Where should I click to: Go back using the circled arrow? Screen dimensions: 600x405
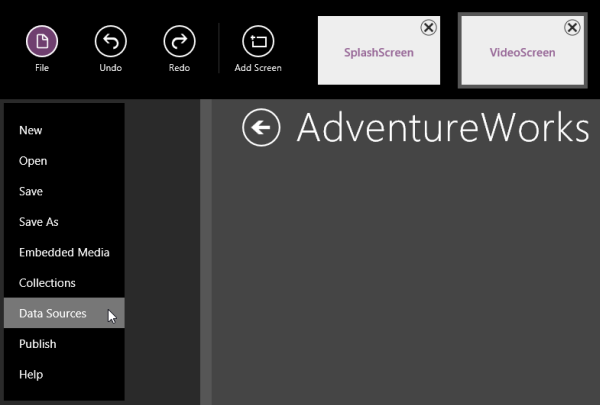click(261, 127)
